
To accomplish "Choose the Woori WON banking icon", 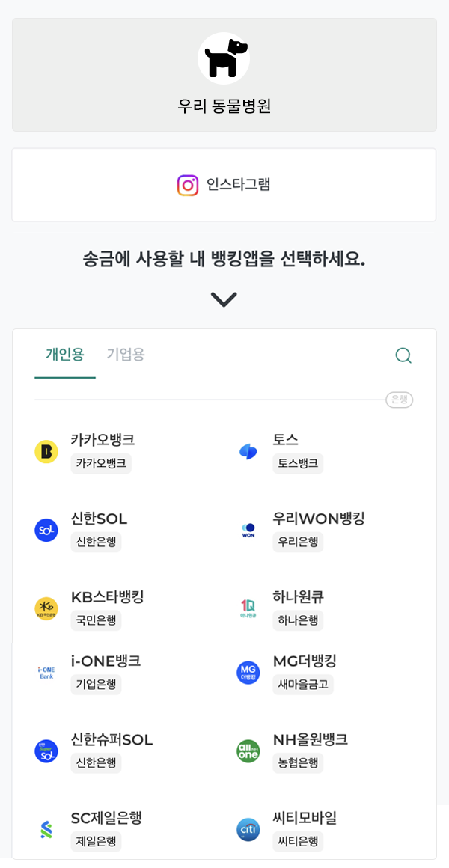I will (248, 530).
